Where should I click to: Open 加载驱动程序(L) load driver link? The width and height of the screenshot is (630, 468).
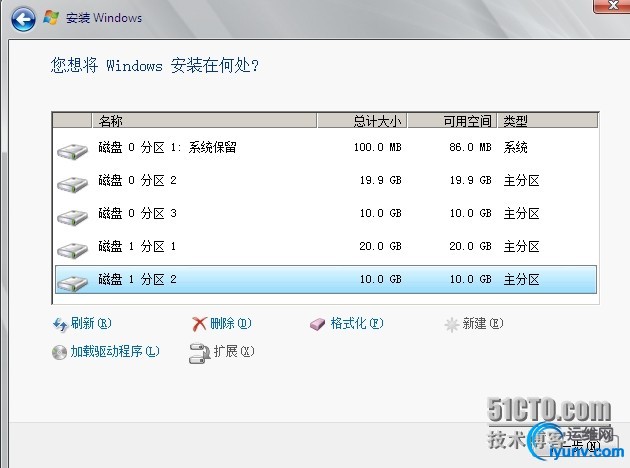tap(115, 352)
